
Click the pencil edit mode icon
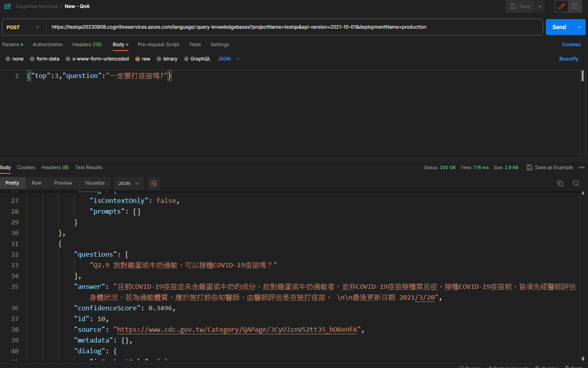click(562, 6)
